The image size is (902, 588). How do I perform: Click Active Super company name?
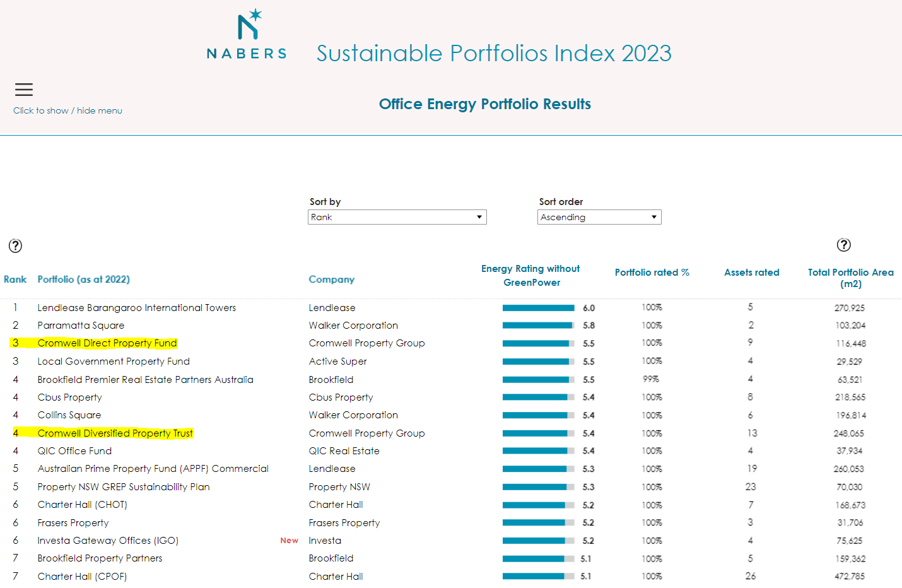[337, 362]
